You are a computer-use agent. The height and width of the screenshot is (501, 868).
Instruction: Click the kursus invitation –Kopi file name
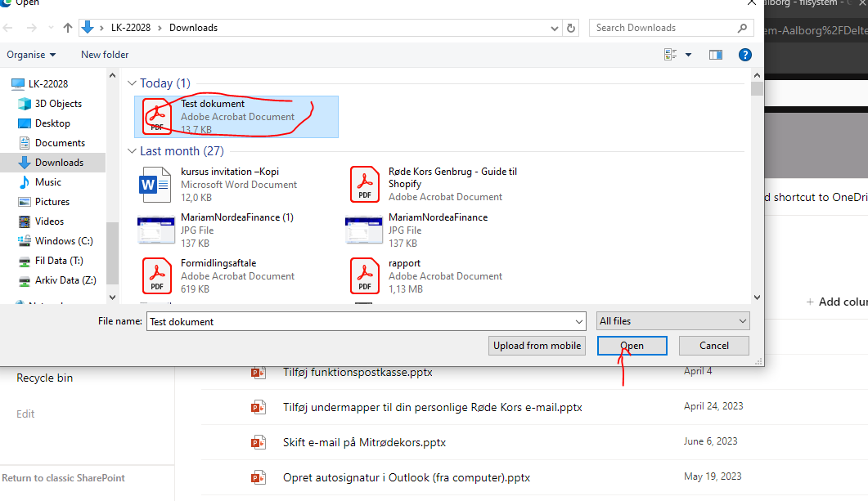[230, 172]
